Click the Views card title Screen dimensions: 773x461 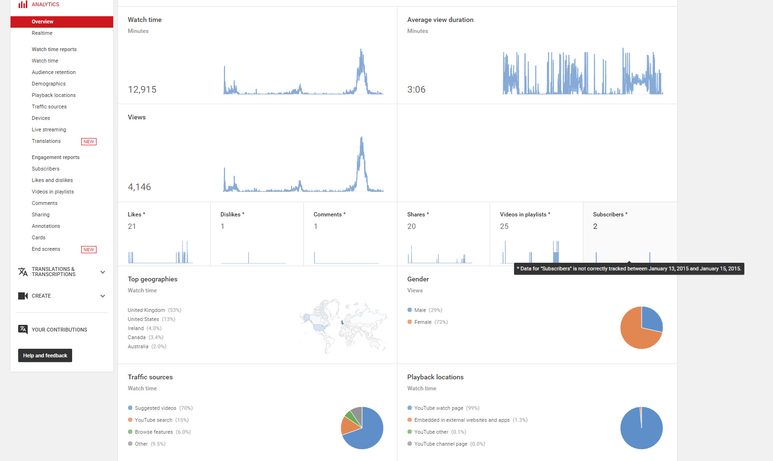[x=137, y=117]
